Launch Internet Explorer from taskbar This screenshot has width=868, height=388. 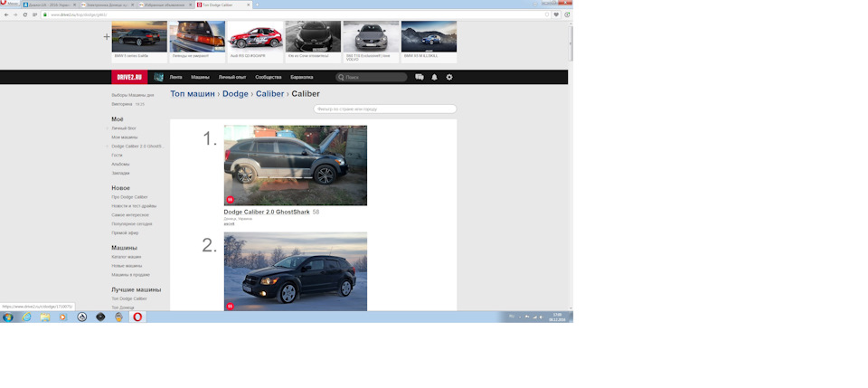point(26,317)
